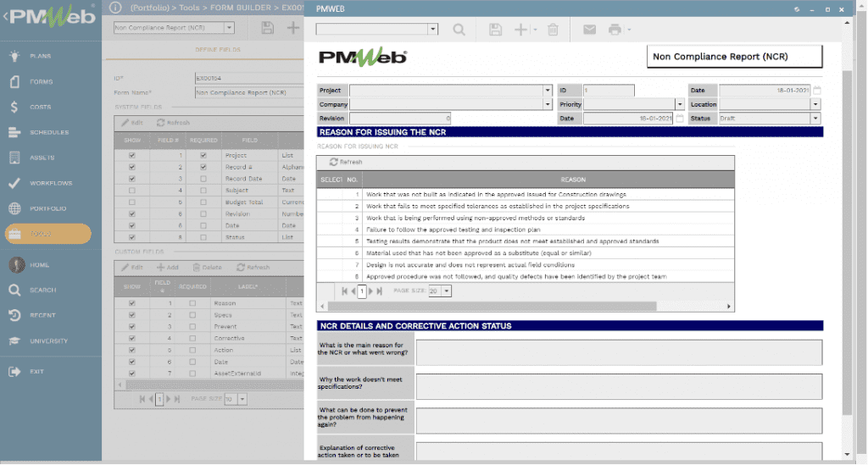Click the Plans lightbulb icon

(14, 56)
